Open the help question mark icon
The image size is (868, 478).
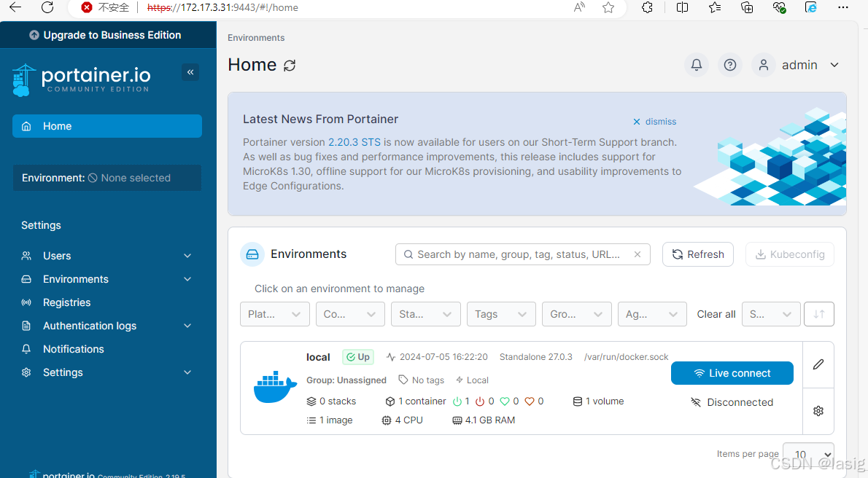(x=729, y=65)
